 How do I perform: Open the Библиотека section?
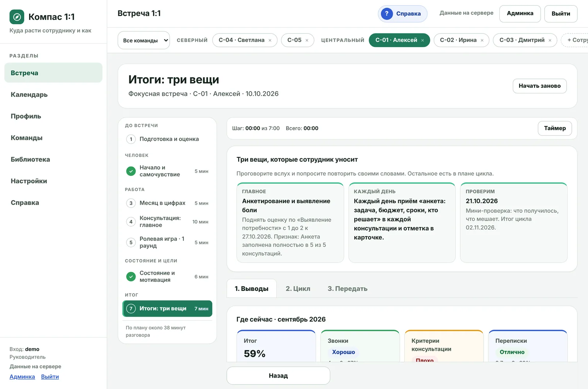pyautogui.click(x=53, y=159)
